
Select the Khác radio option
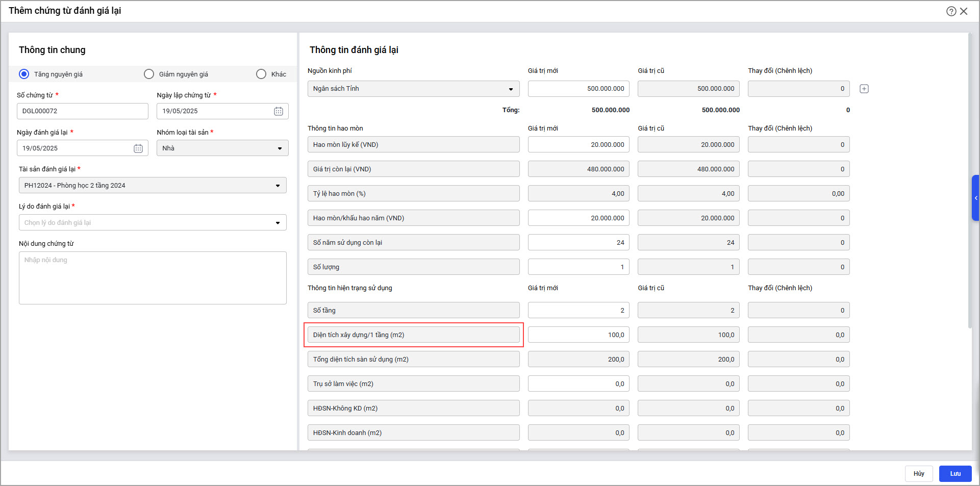click(x=261, y=74)
